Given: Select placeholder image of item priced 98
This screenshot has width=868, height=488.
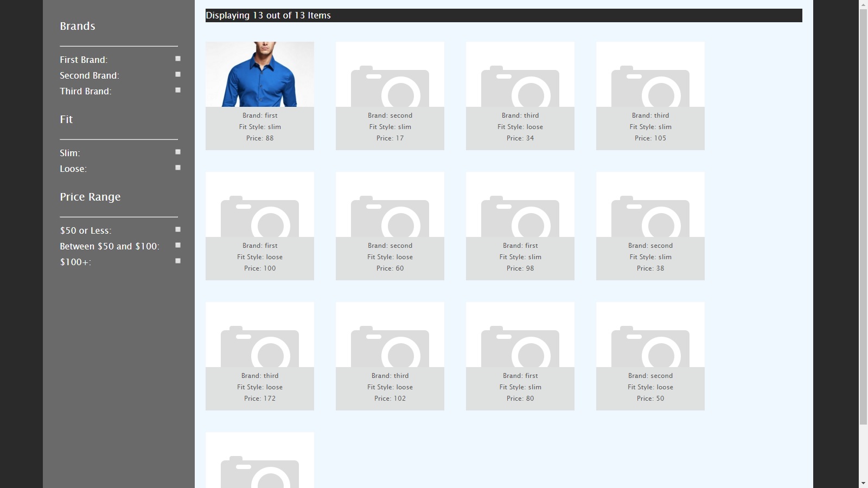Looking at the screenshot, I should coord(520,204).
